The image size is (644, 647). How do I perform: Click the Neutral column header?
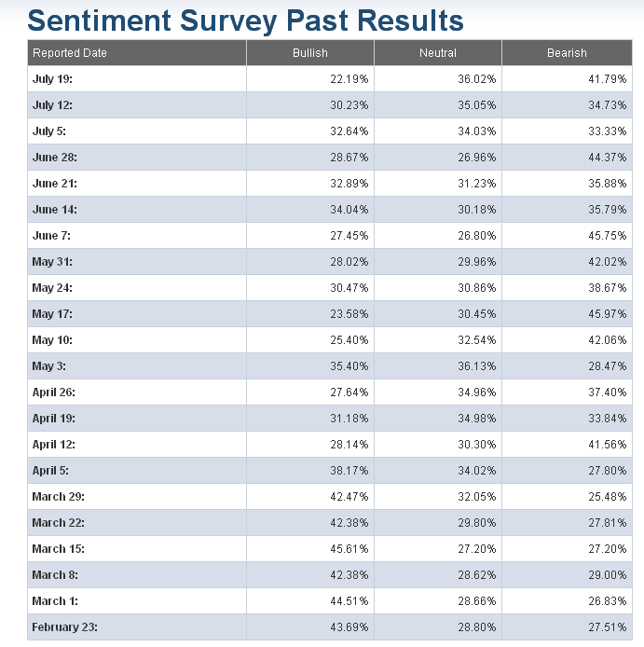(438, 53)
